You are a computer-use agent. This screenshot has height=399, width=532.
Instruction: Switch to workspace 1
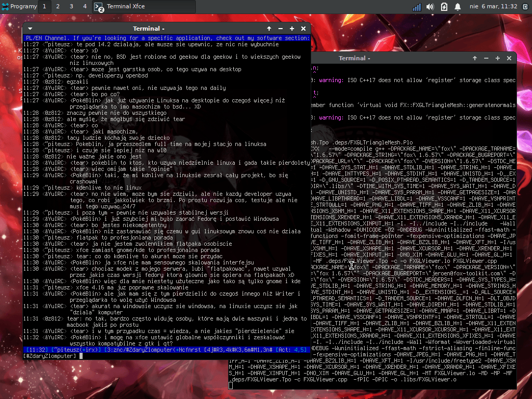(x=44, y=7)
